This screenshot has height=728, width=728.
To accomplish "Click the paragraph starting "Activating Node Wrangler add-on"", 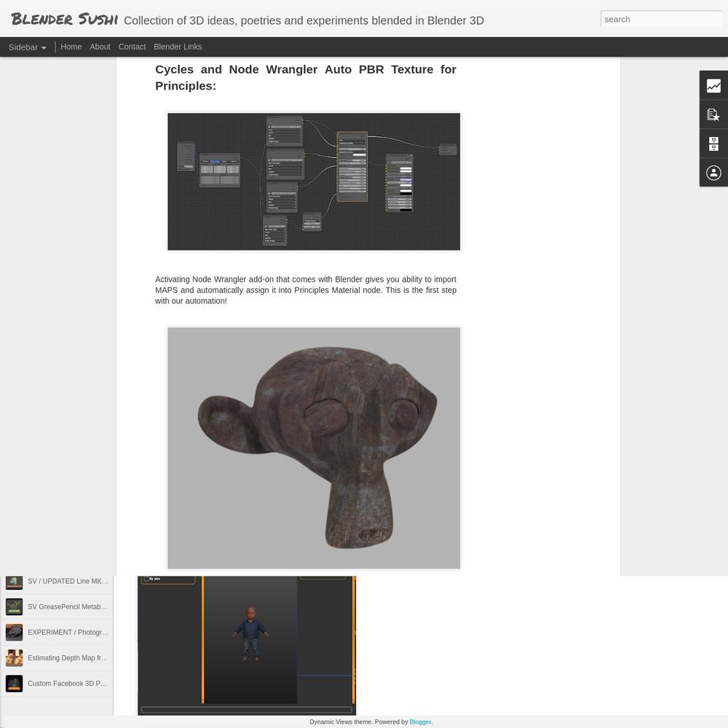I will [306, 290].
